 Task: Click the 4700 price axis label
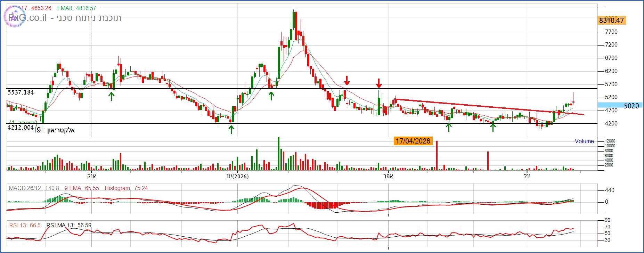pos(611,111)
